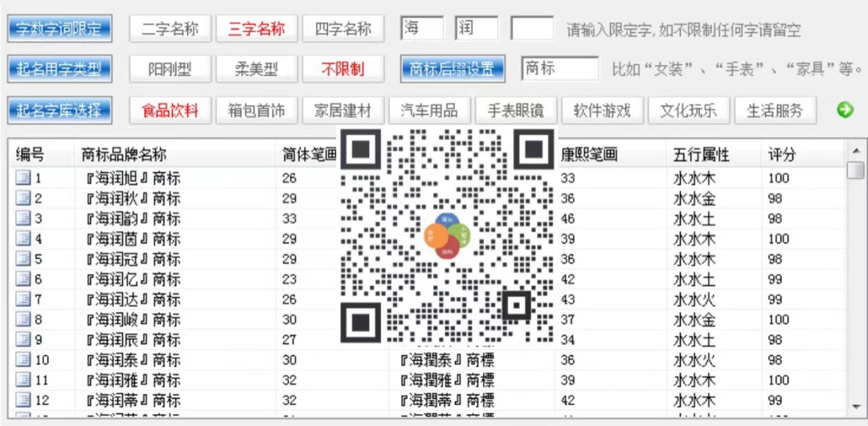This screenshot has width=868, height=426.
Task: Click the row 7 list icon
Action: click(23, 300)
